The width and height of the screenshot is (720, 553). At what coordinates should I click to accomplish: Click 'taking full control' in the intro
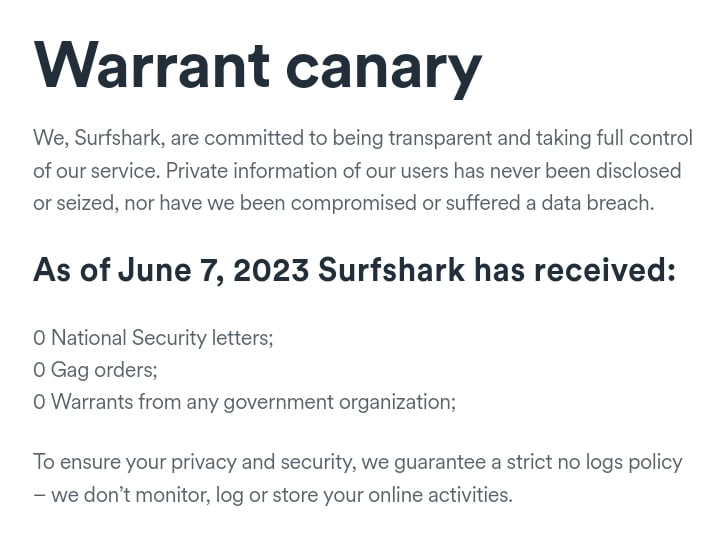point(614,138)
